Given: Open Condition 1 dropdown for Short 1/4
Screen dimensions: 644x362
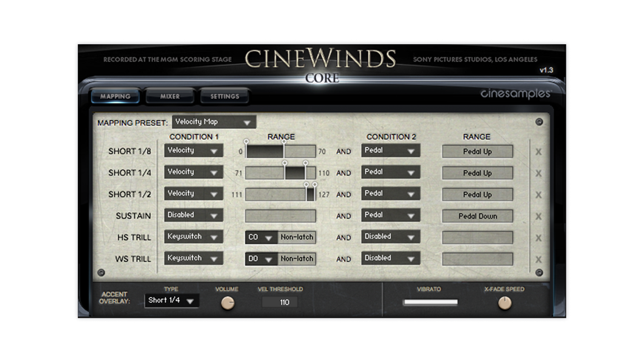Looking at the screenshot, I should coord(194,172).
